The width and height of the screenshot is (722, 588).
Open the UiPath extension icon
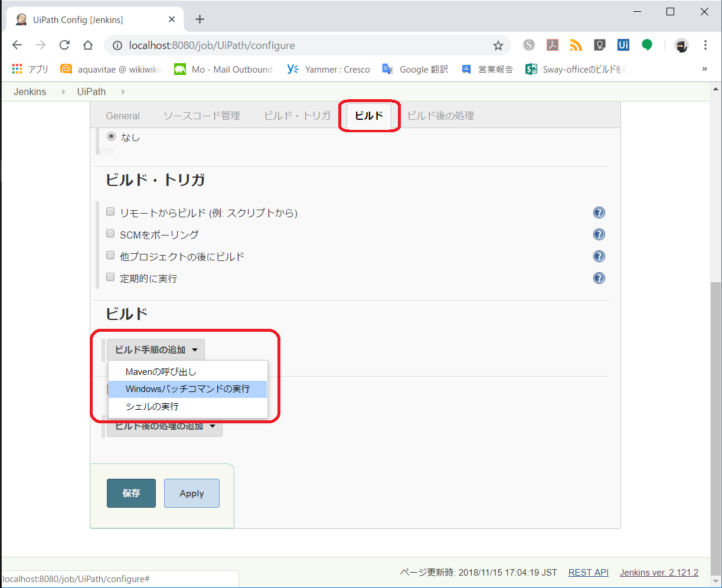coord(623,45)
